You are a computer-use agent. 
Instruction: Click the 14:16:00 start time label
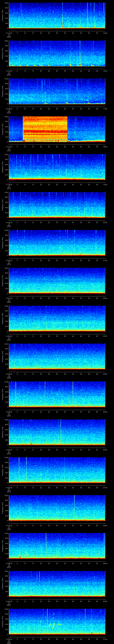pos(9,109)
